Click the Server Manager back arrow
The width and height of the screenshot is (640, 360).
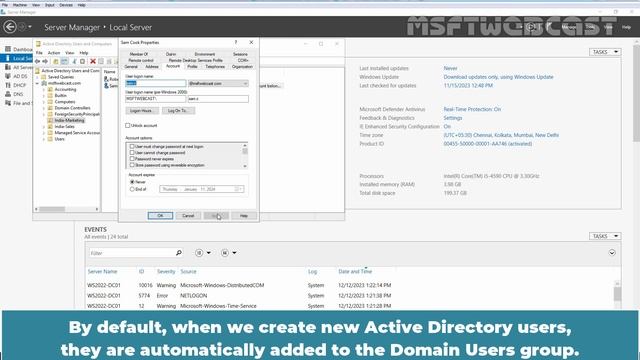pyautogui.click(x=10, y=27)
